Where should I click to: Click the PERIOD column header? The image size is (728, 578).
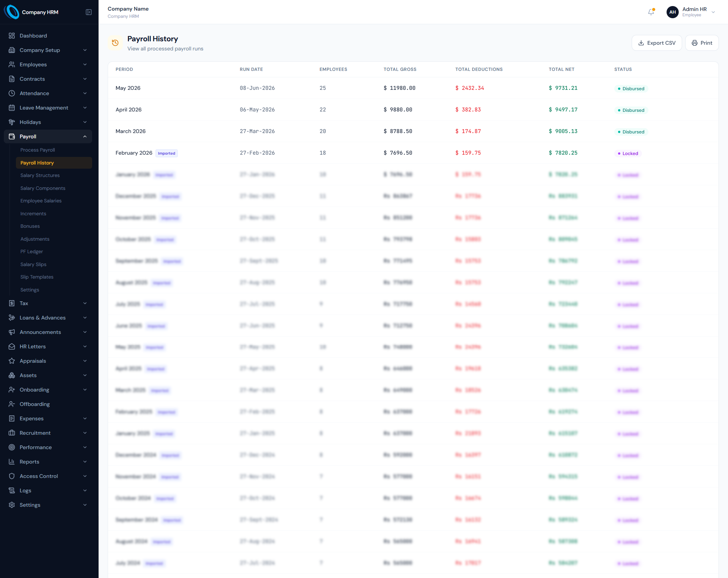124,69
